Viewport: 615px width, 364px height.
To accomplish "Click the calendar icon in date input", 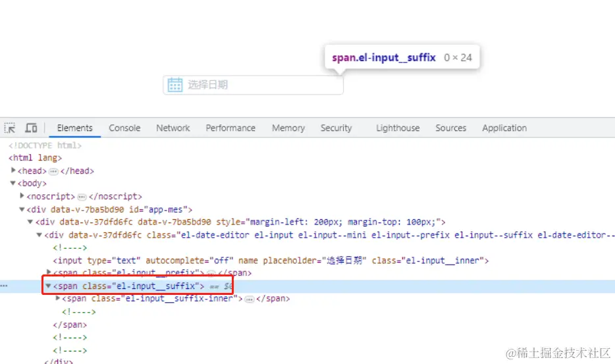I will point(175,85).
